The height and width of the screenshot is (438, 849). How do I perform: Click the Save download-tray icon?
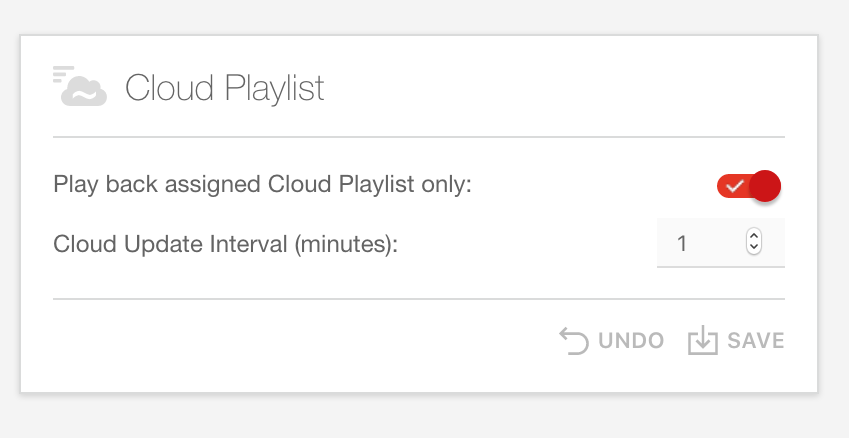coord(703,341)
